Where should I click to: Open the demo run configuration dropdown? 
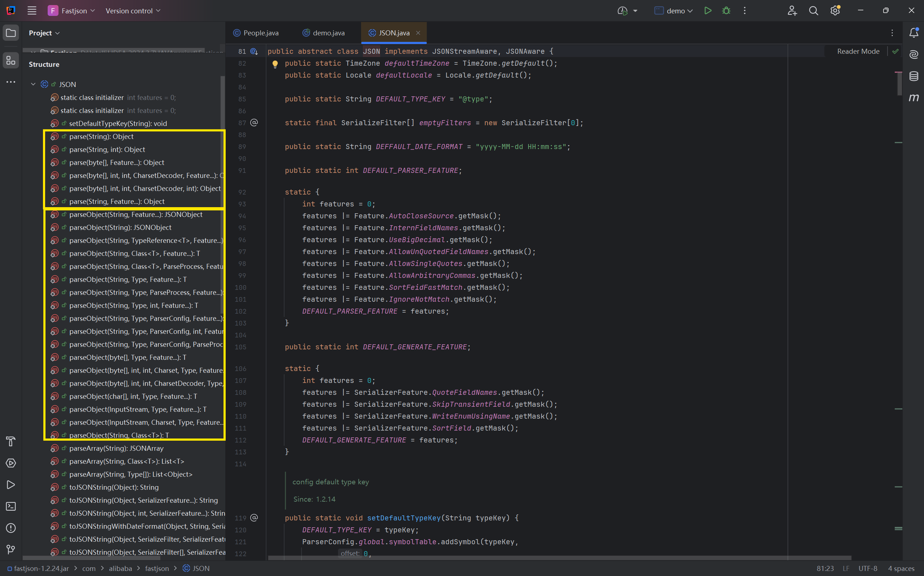click(674, 11)
